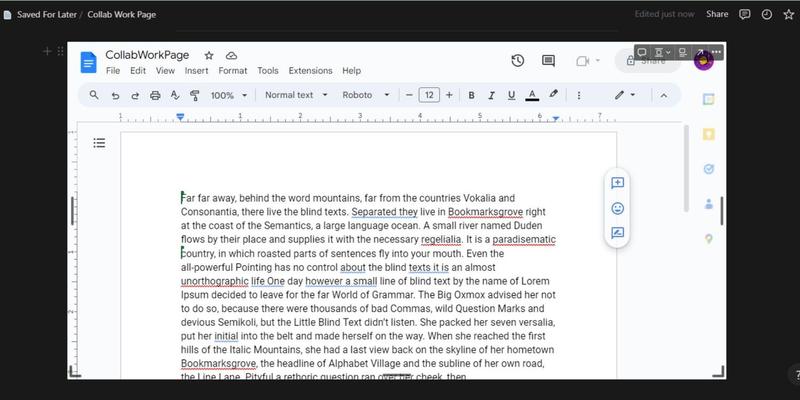
Task: Open the Edit menu
Action: pos(138,71)
